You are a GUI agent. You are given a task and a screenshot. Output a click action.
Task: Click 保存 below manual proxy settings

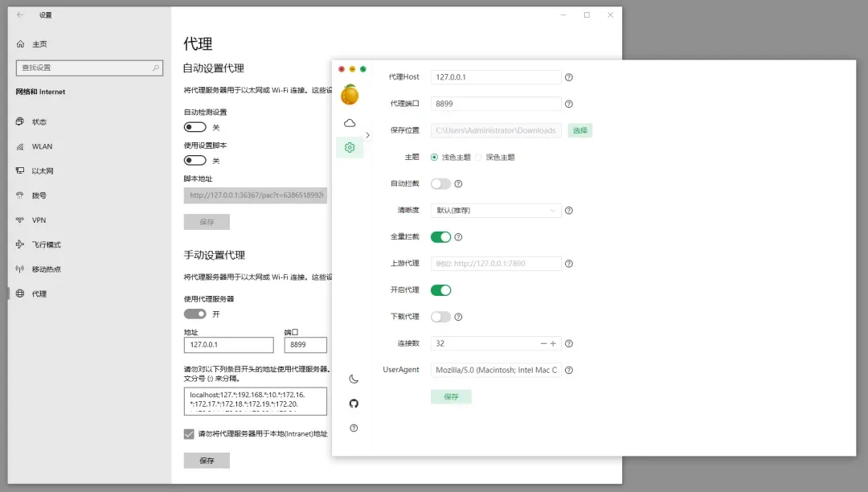[x=207, y=461]
